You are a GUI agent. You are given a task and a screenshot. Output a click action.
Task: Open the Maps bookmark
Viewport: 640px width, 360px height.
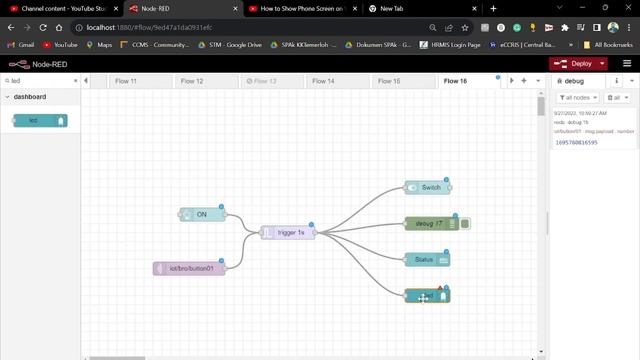[100, 45]
